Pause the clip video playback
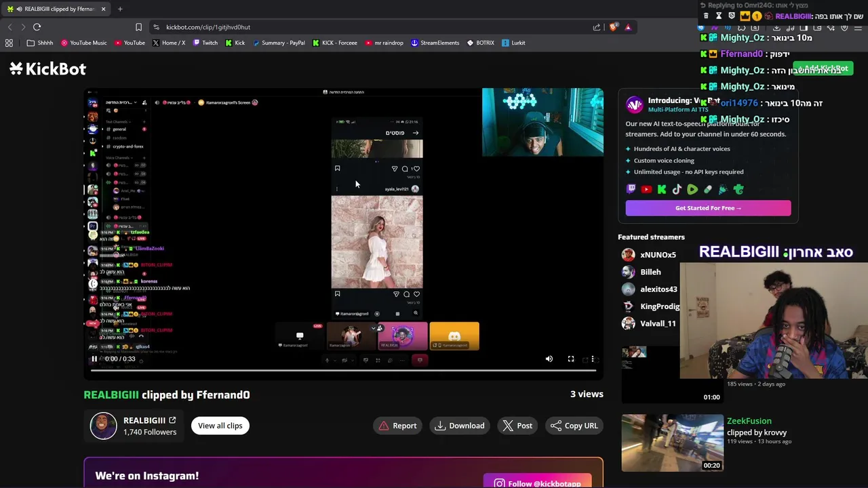Screen dimensions: 868x488 [x=94, y=359]
